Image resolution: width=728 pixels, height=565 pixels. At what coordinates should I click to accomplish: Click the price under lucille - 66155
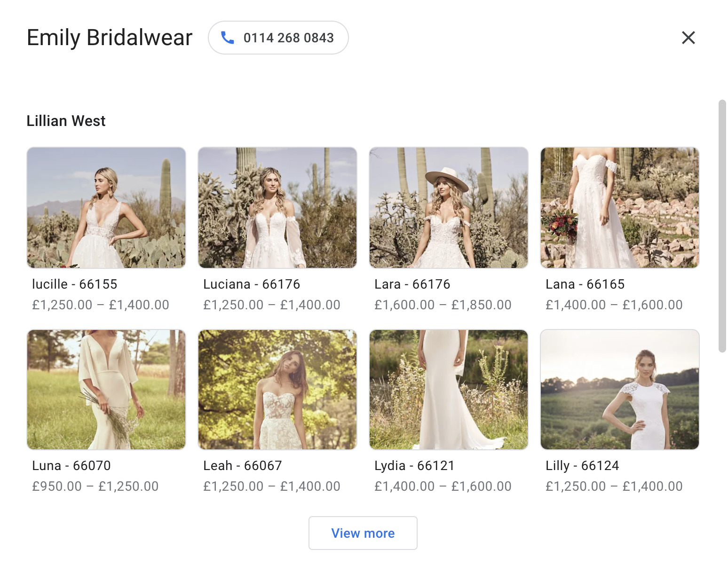101,305
